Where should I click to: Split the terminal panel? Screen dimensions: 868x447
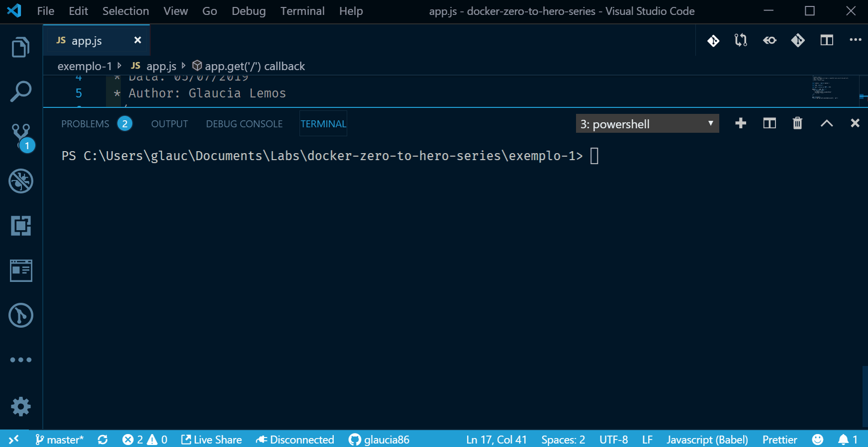(770, 123)
